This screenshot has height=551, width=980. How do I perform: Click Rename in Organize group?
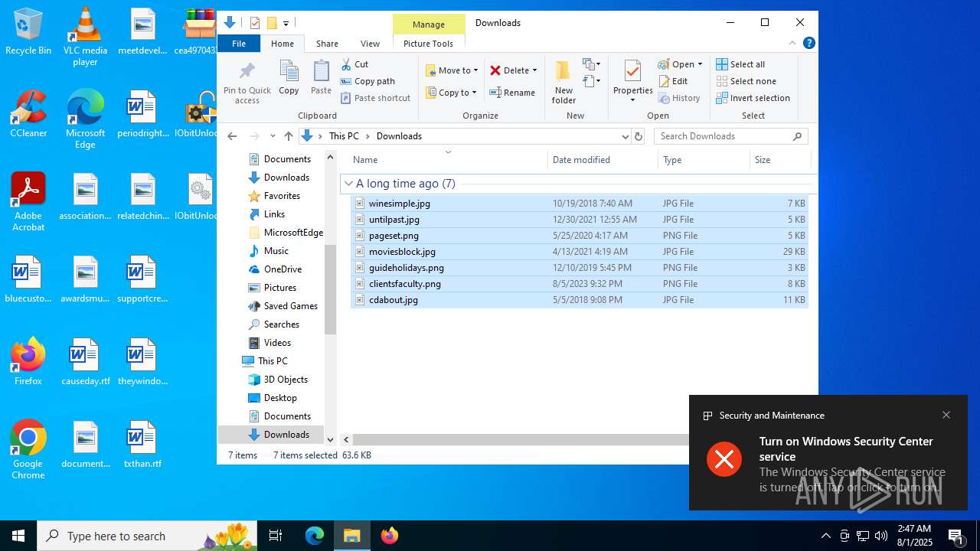tap(512, 93)
